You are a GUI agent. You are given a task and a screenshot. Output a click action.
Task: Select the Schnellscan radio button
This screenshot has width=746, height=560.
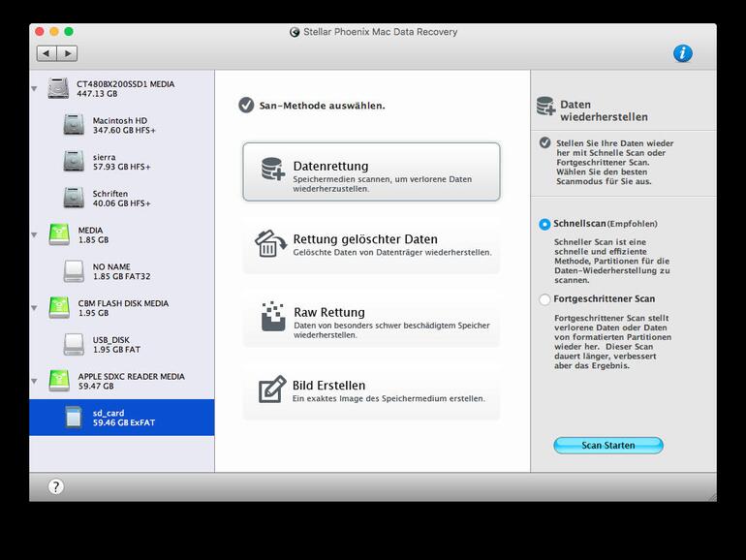544,224
